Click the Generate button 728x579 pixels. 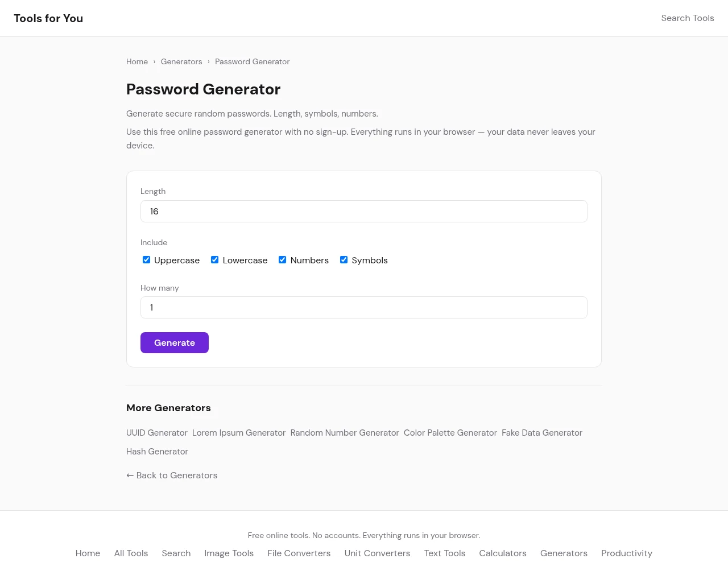pos(175,343)
